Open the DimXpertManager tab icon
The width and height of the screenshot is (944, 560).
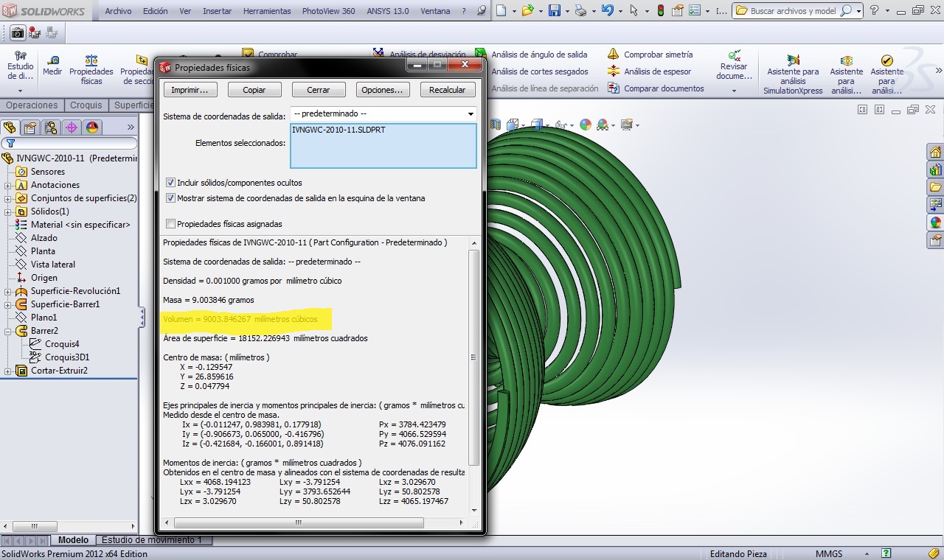(x=72, y=127)
